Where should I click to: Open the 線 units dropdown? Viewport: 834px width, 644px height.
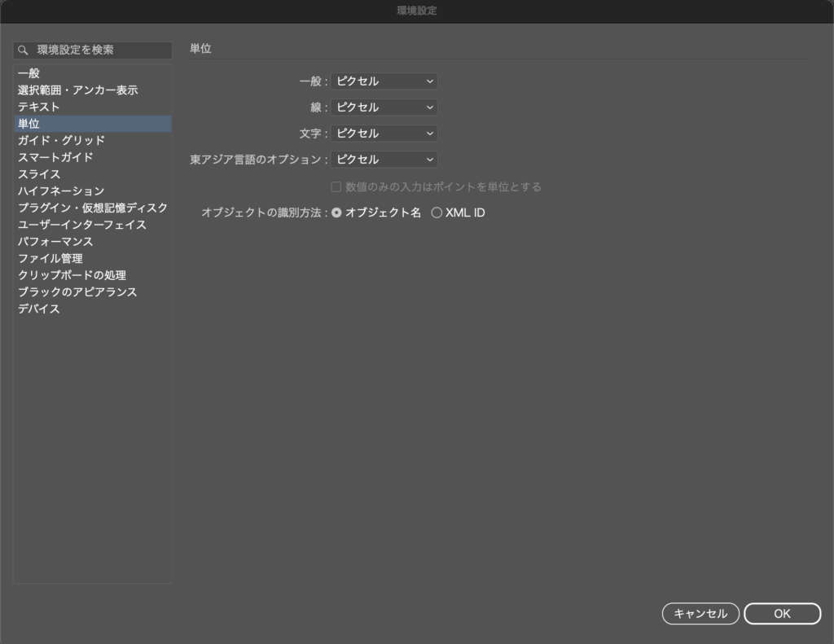(x=384, y=107)
